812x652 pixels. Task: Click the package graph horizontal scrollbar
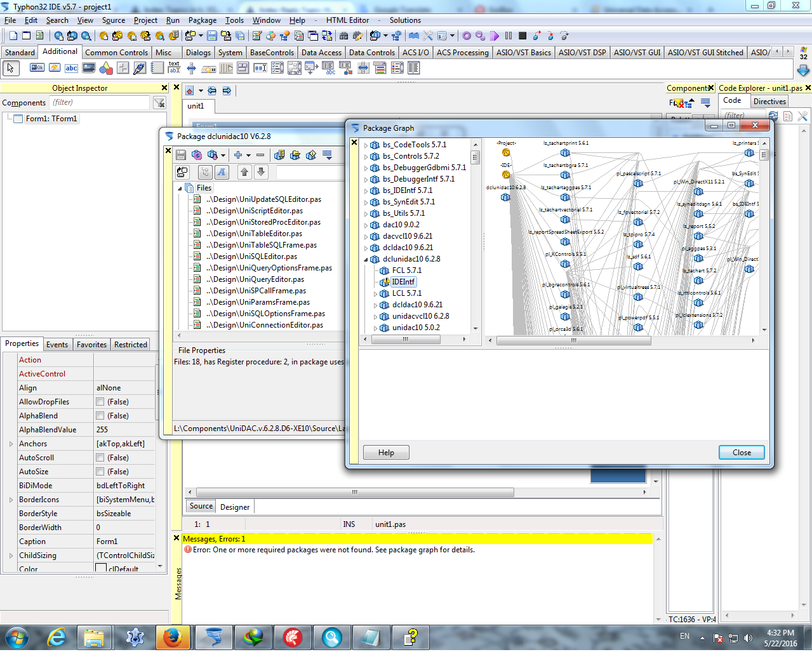coord(574,341)
